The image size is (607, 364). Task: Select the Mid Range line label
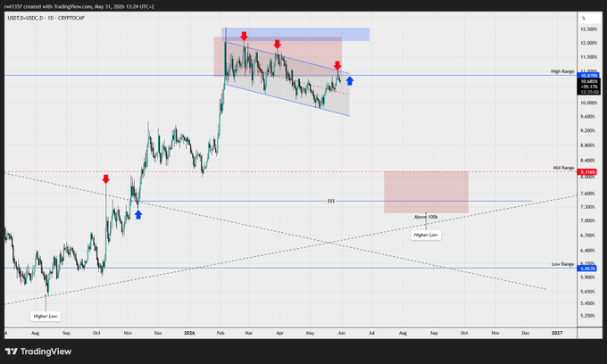click(563, 168)
